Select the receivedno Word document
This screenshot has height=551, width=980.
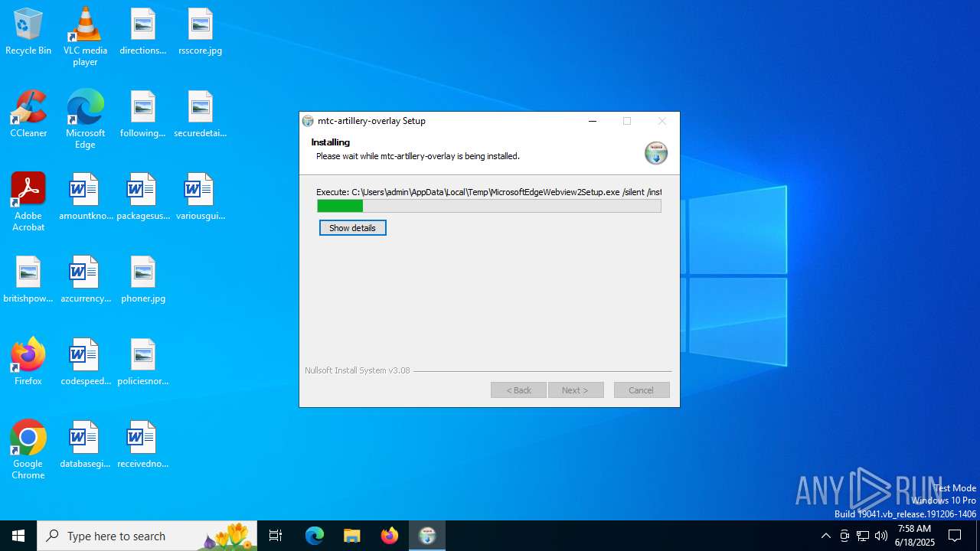point(142,445)
